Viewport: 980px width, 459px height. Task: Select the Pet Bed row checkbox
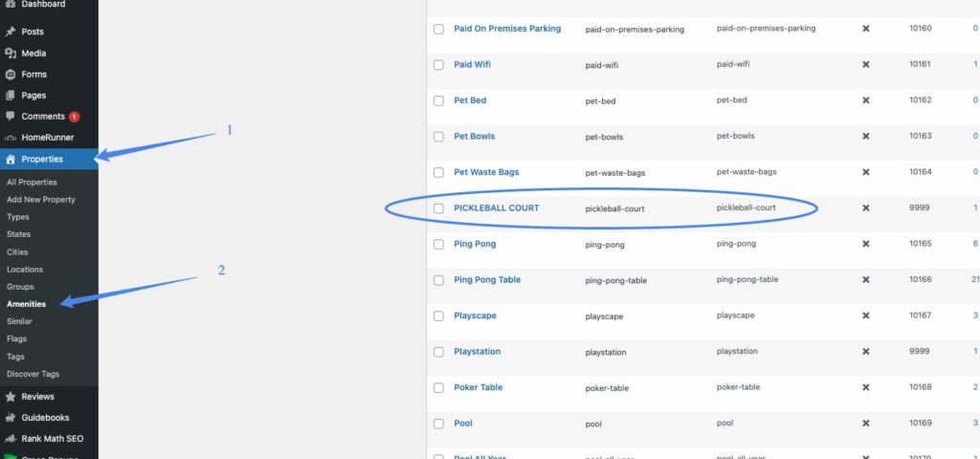coord(438,100)
